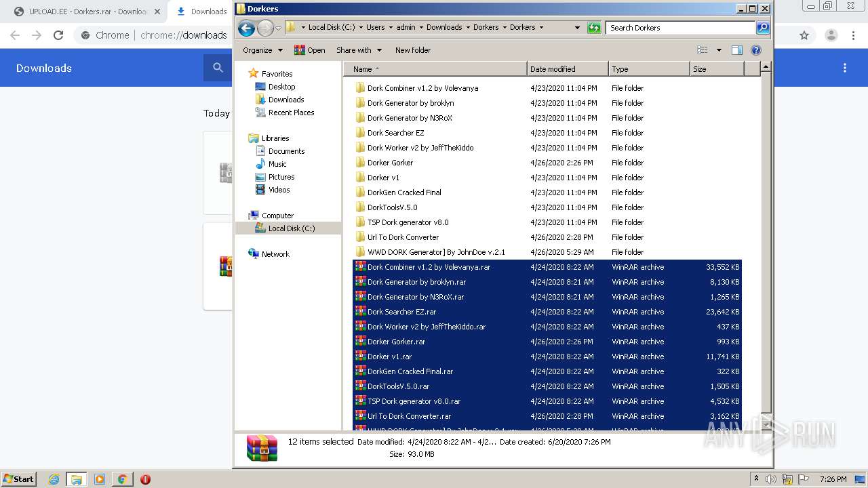Click the Search Dorkers input field

pyautogui.click(x=680, y=28)
